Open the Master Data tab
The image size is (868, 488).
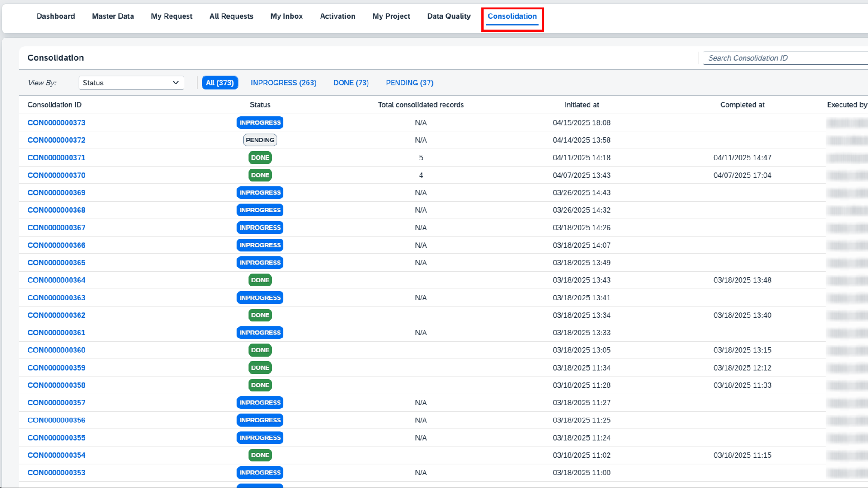click(113, 16)
